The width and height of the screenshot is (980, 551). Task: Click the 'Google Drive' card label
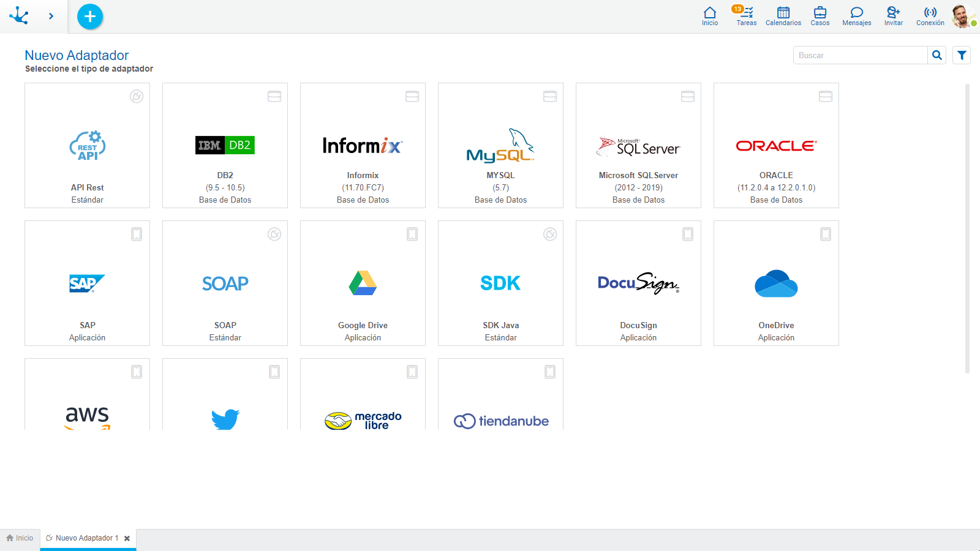363,325
